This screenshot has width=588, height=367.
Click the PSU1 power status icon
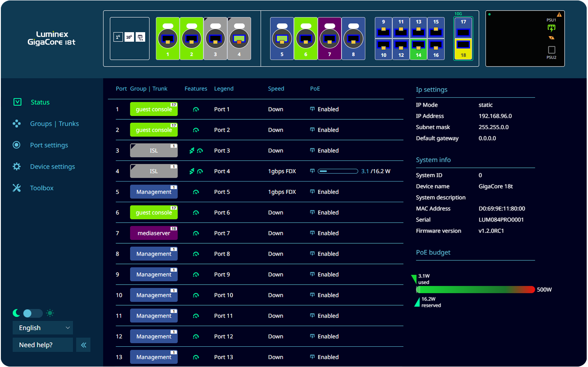point(551,28)
